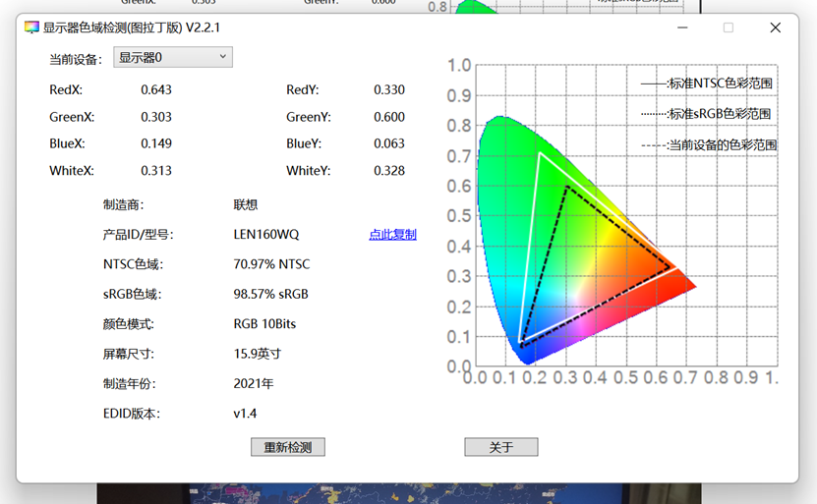Click the EDID版本 label
817x504 pixels.
[132, 414]
